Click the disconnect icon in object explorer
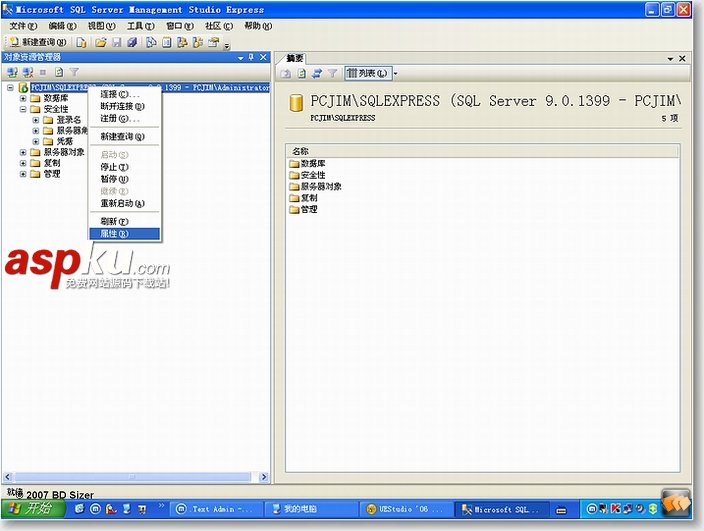 tap(28, 72)
